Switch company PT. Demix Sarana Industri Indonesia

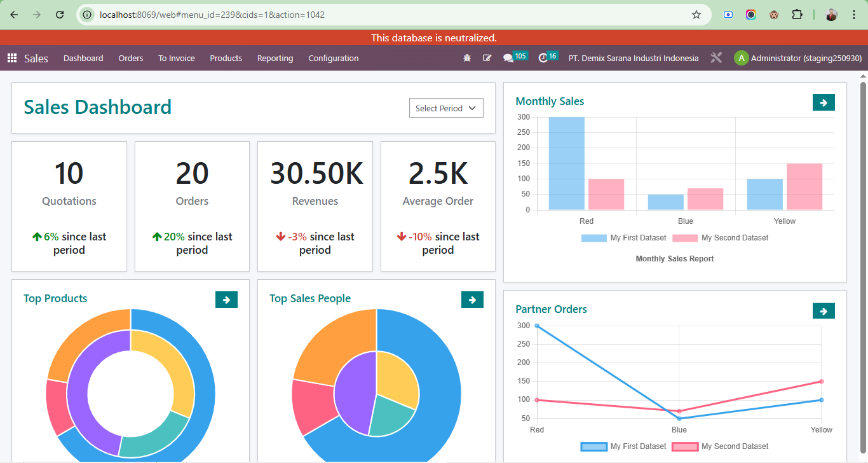tap(634, 58)
